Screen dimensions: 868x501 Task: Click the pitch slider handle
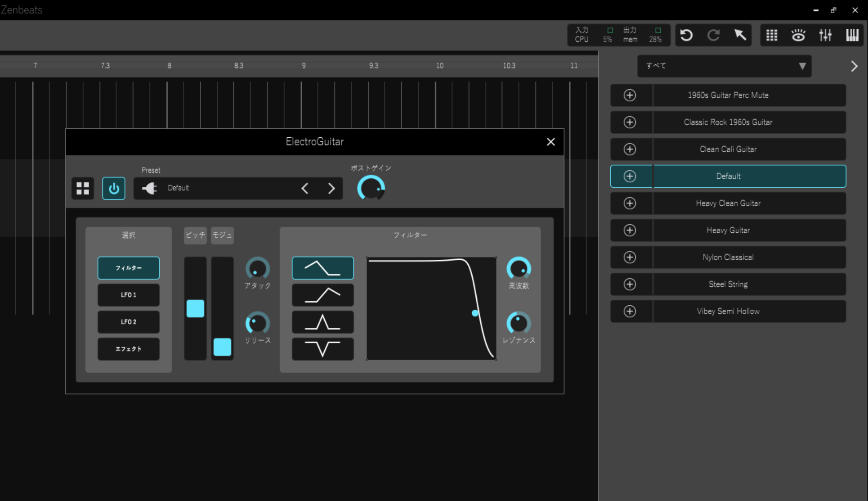click(x=195, y=308)
